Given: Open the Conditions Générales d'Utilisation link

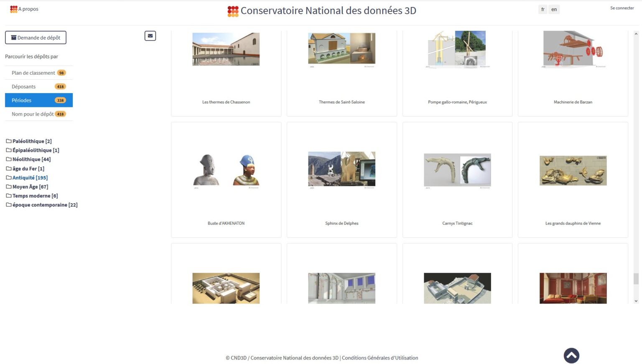Looking at the screenshot, I should [380, 358].
